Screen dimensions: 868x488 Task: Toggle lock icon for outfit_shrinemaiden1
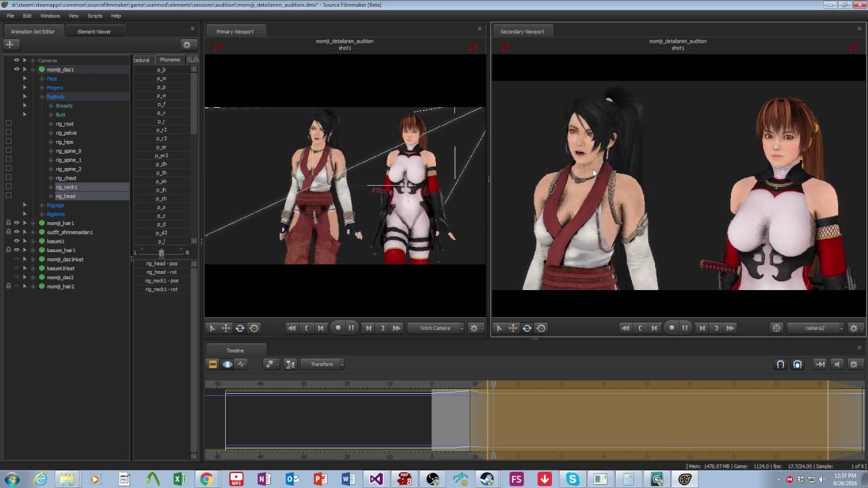[x=8, y=232]
